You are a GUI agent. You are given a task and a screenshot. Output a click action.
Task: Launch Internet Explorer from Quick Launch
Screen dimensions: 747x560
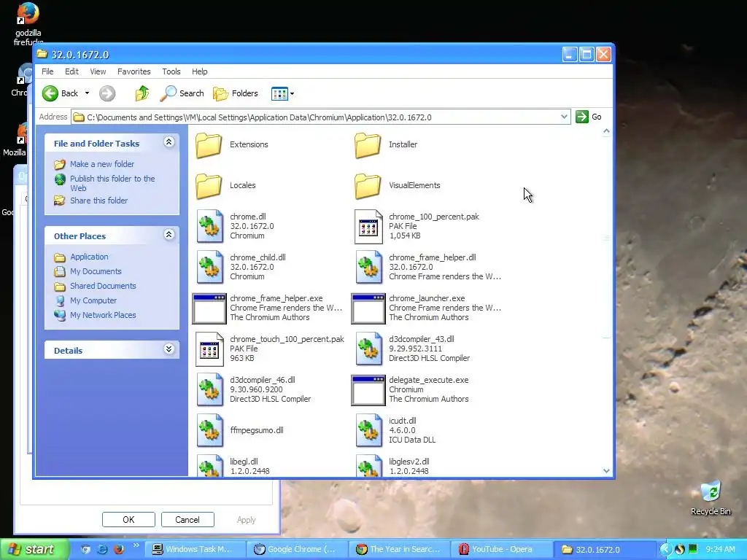(102, 549)
